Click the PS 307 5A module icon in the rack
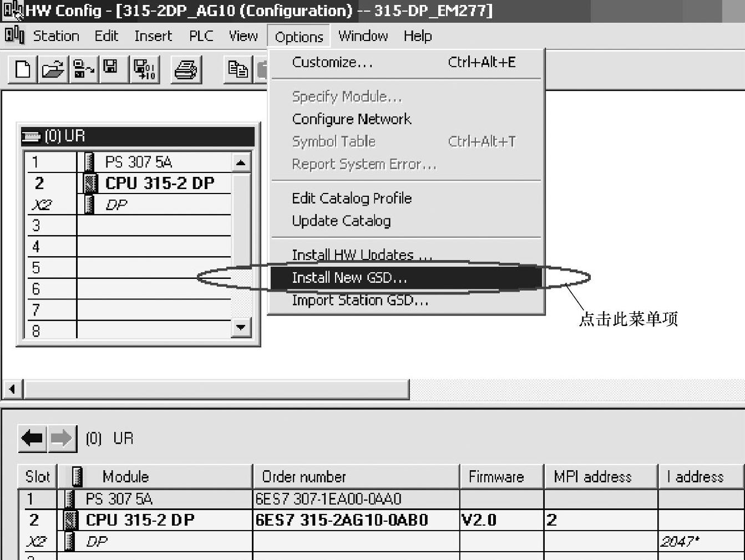The image size is (745, 560). 89,162
